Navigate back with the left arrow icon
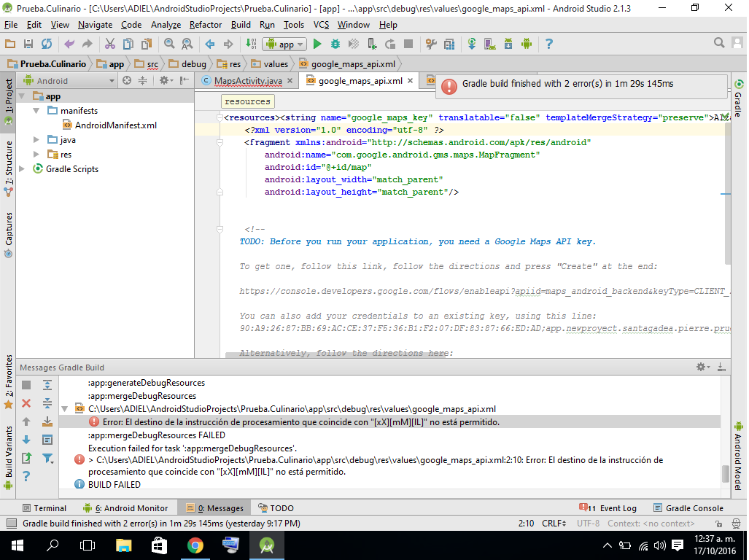 tap(210, 44)
